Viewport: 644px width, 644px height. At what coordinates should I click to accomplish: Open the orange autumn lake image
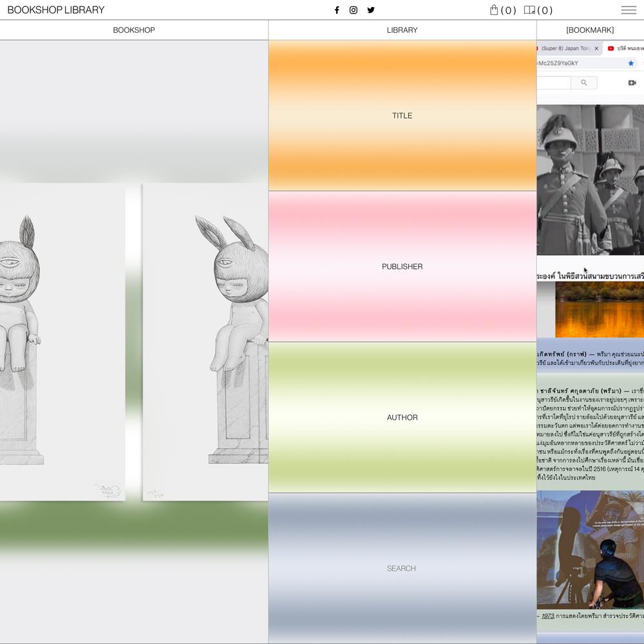600,309
